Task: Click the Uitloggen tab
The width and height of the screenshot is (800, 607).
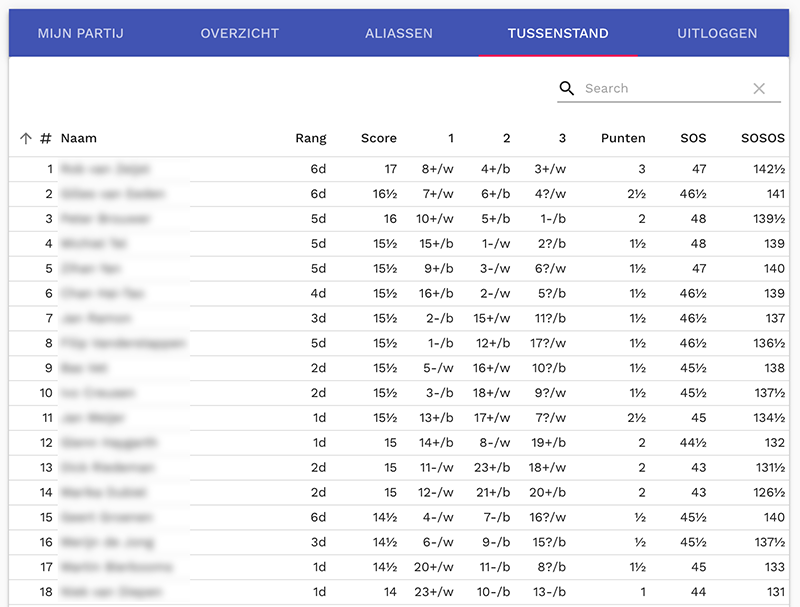Action: click(717, 34)
